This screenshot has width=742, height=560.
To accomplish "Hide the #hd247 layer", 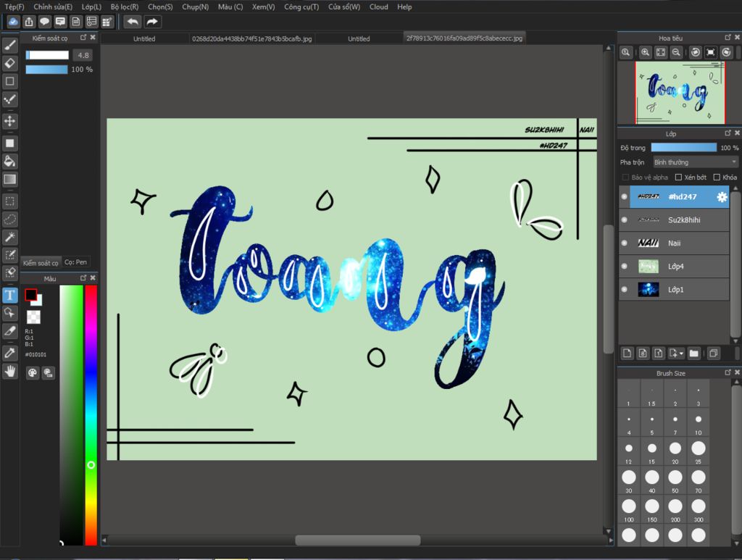I will (x=624, y=197).
